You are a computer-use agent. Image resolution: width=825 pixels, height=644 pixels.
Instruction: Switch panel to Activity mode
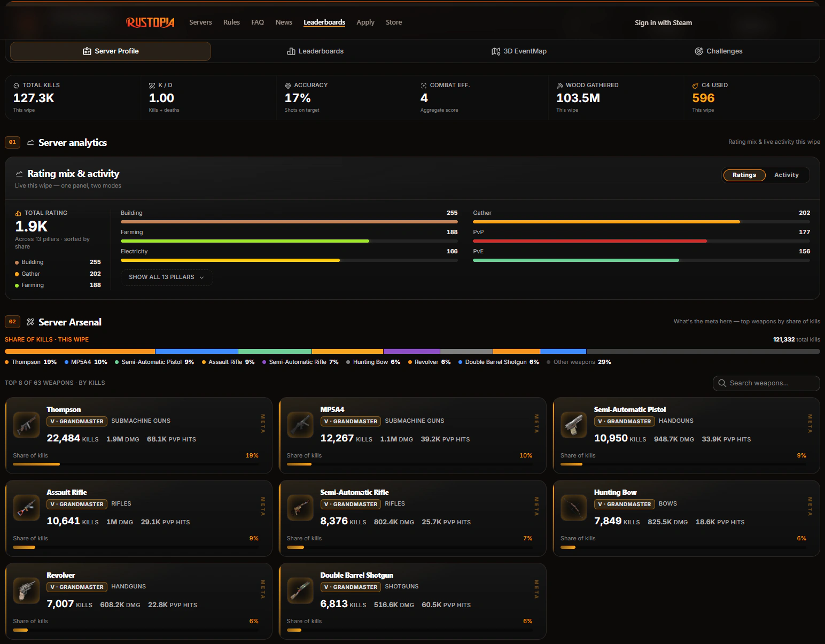pyautogui.click(x=787, y=175)
